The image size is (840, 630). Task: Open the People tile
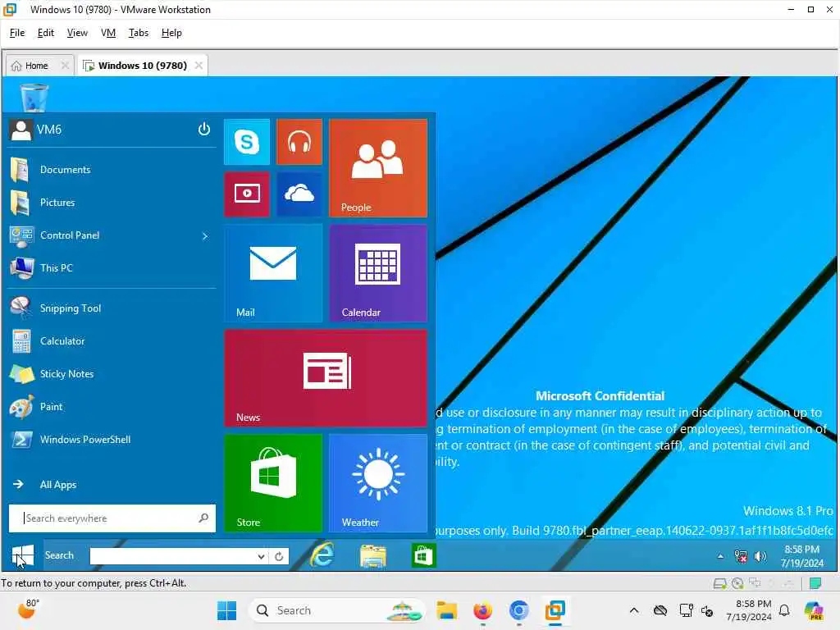(377, 168)
